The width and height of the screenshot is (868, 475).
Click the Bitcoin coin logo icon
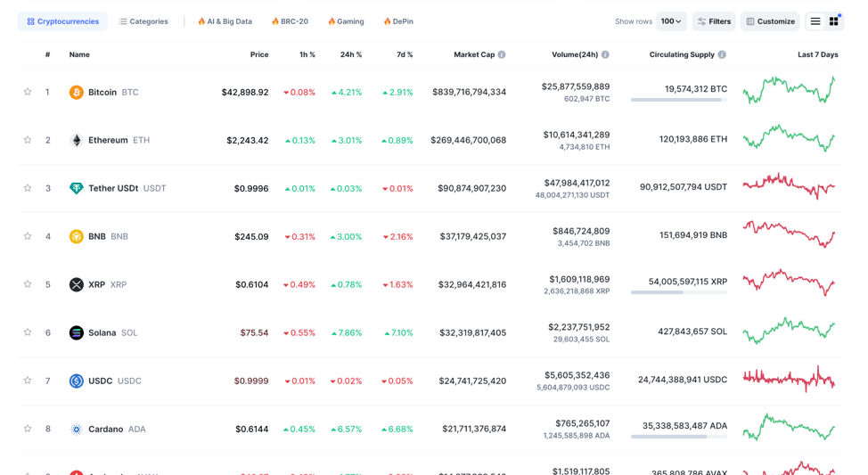point(77,93)
